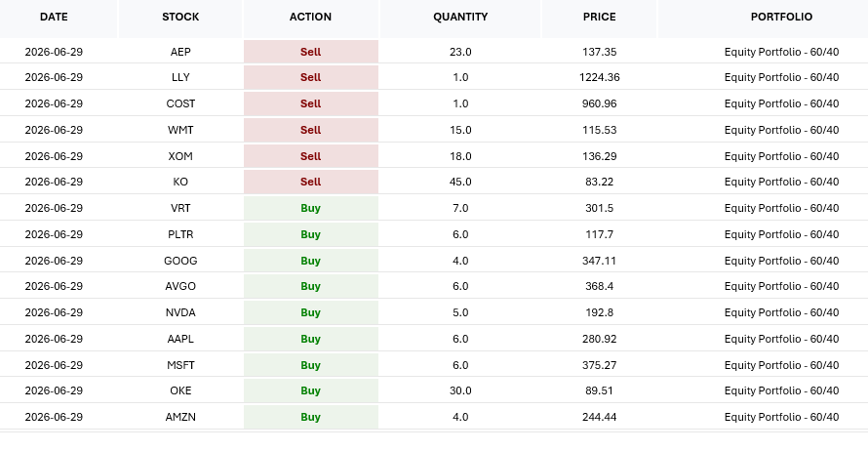Select the LLY stock cell

(180, 77)
